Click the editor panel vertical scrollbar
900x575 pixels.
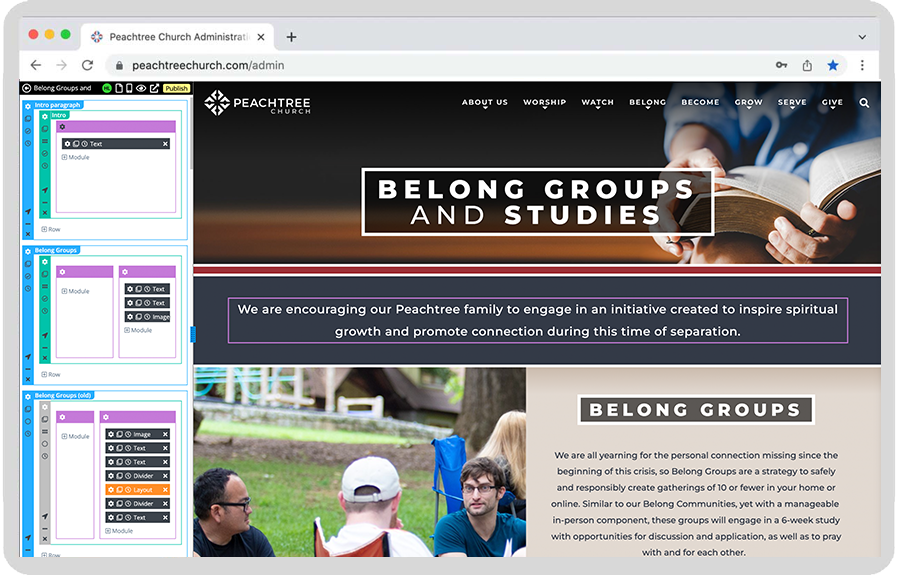coord(191,135)
